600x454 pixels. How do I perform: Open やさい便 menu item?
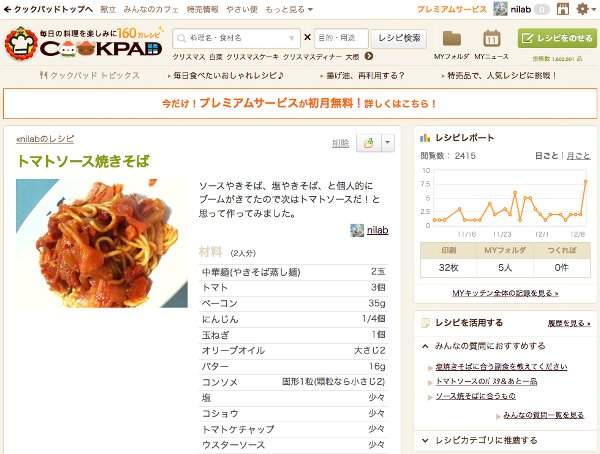[242, 9]
